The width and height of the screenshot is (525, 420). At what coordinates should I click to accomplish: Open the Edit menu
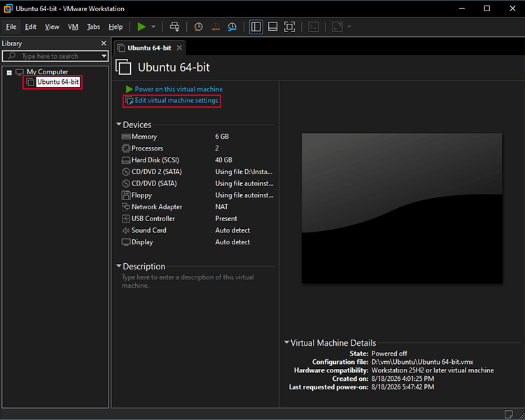(31, 27)
